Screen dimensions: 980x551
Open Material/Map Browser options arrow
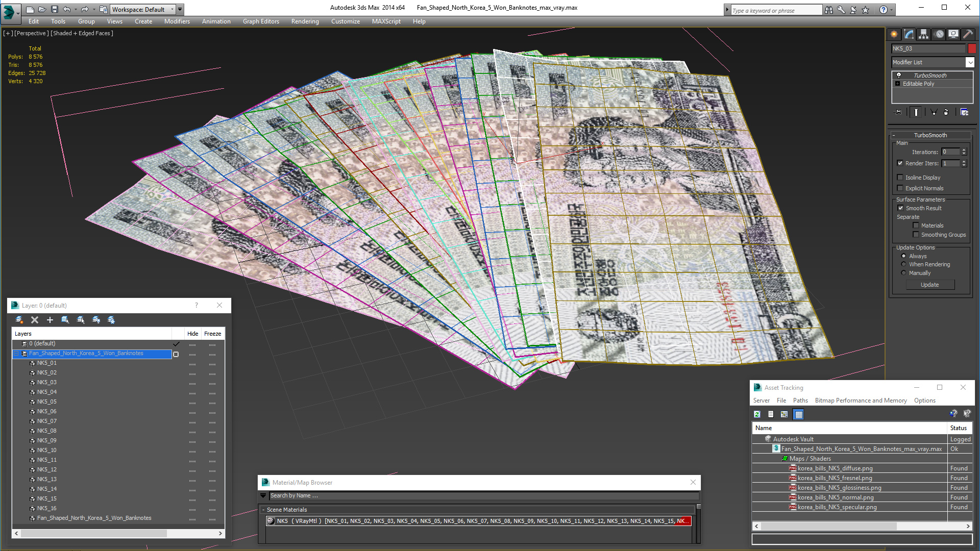pos(263,496)
